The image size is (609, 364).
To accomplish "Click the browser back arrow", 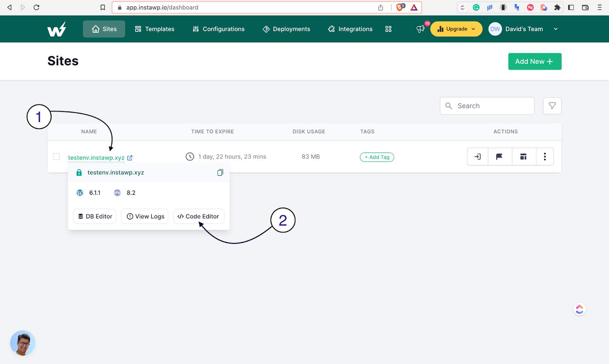I will point(10,7).
